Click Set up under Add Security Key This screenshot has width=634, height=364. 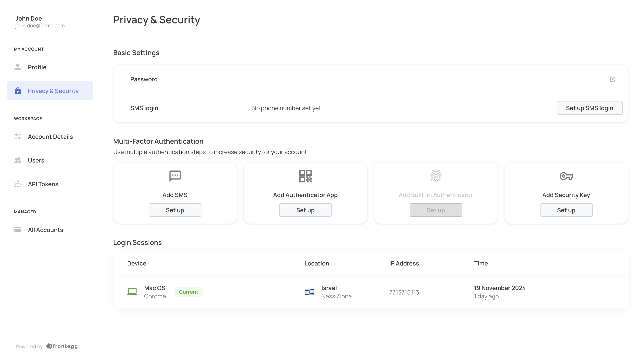click(x=566, y=210)
